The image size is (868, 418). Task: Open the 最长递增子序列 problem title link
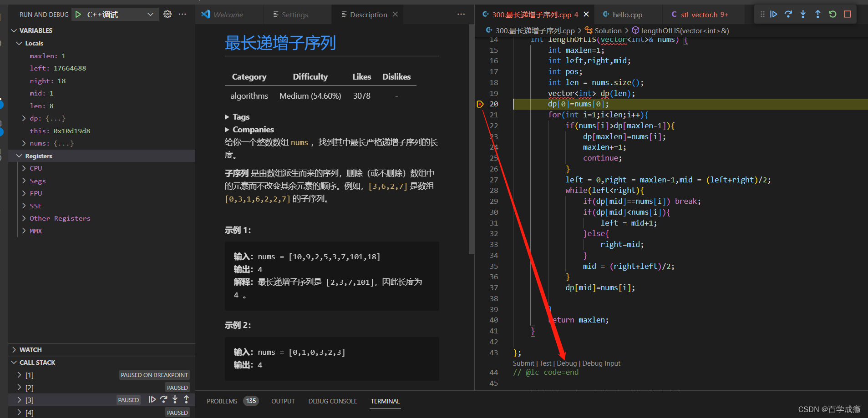[x=280, y=43]
